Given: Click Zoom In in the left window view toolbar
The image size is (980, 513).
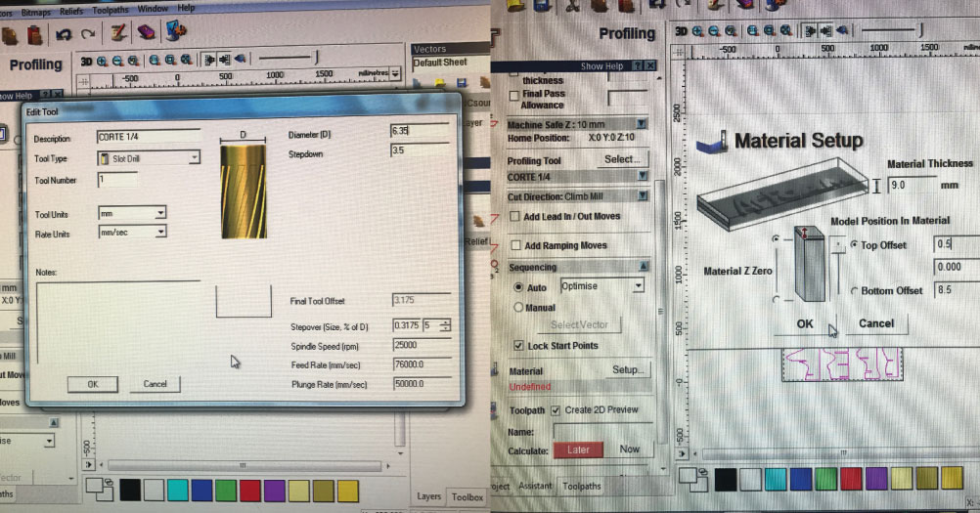Looking at the screenshot, I should [102, 62].
